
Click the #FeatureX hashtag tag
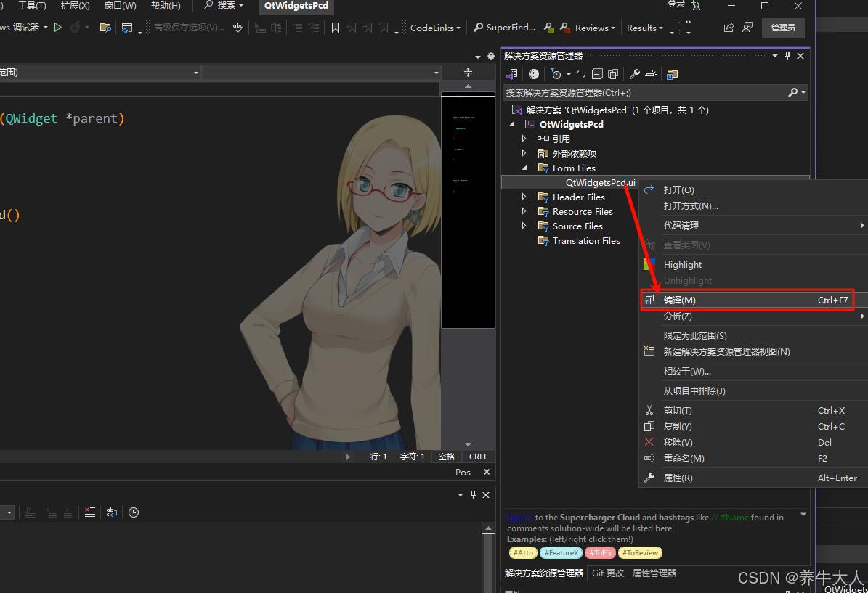[561, 552]
